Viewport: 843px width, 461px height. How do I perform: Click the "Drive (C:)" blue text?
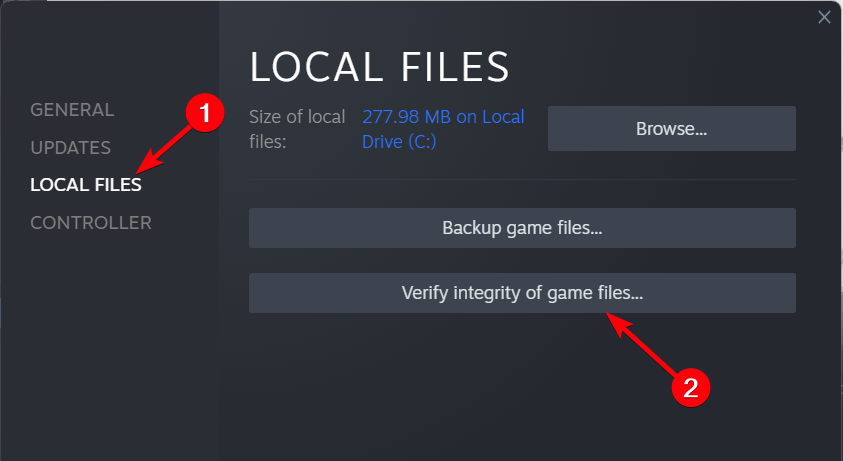click(399, 142)
